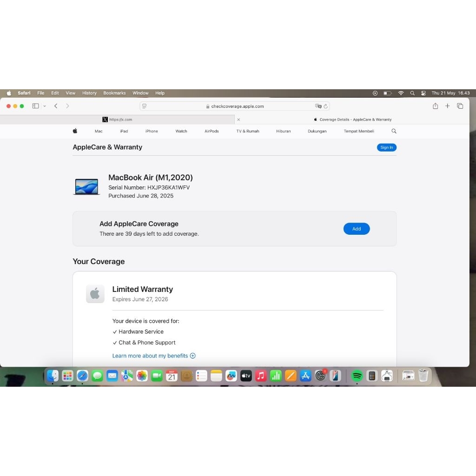476x476 pixels.
Task: Open FaceTime from the Dock
Action: (x=157, y=376)
